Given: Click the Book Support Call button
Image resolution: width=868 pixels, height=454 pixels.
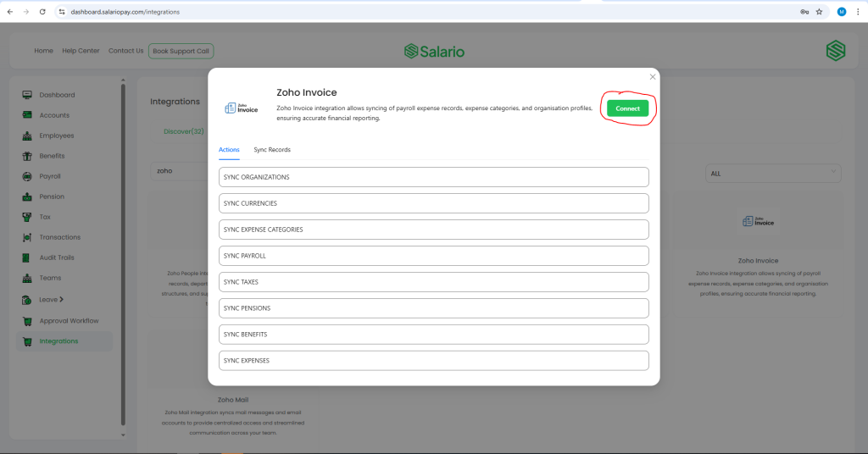Looking at the screenshot, I should click(x=181, y=51).
